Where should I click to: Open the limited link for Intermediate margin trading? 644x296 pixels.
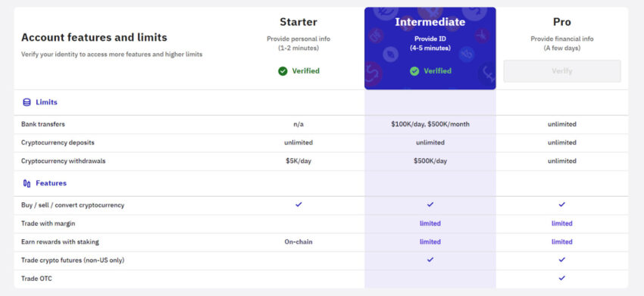point(430,223)
